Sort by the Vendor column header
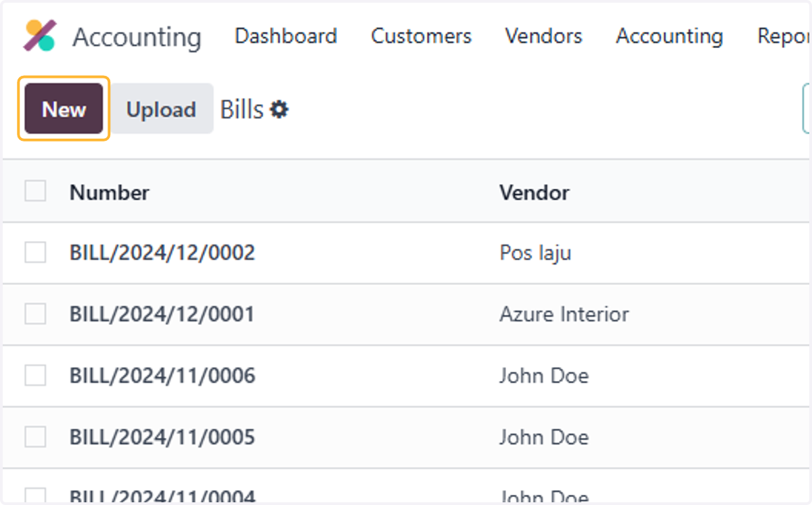 (534, 192)
